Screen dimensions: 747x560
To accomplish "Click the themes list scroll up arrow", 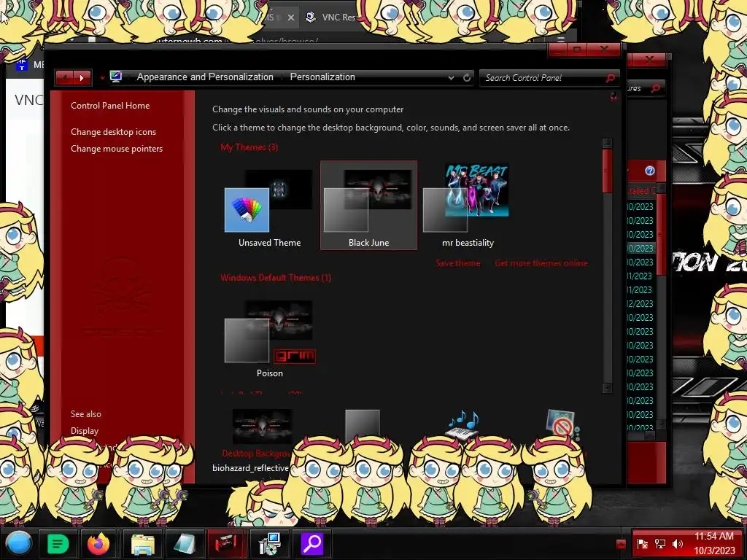I will pyautogui.click(x=607, y=144).
